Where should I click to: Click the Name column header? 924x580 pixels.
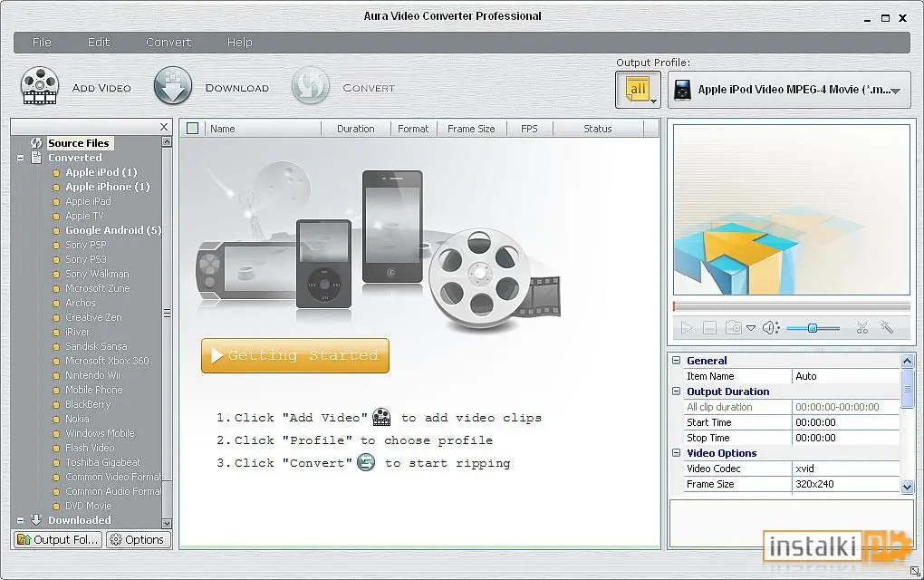(263, 129)
